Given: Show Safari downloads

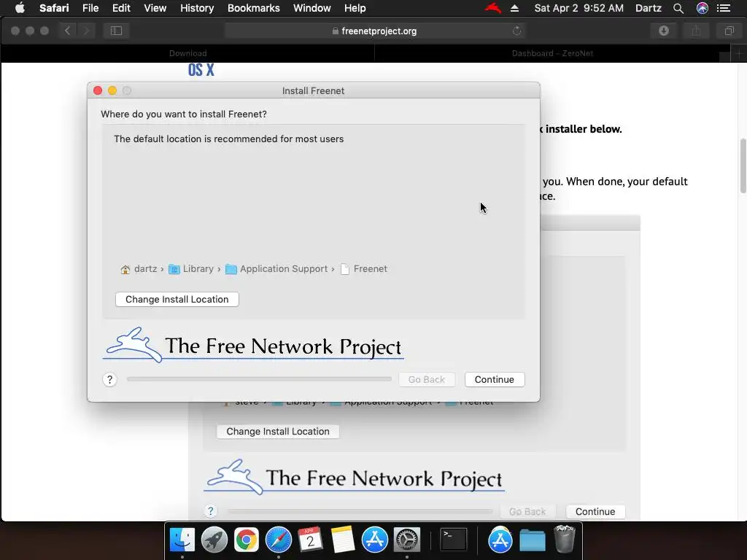Looking at the screenshot, I should tap(664, 31).
